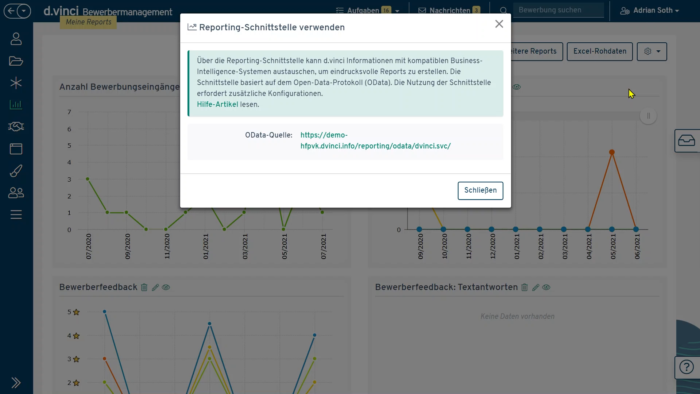Toggle visibility of Bewerberfeedback report

(166, 287)
